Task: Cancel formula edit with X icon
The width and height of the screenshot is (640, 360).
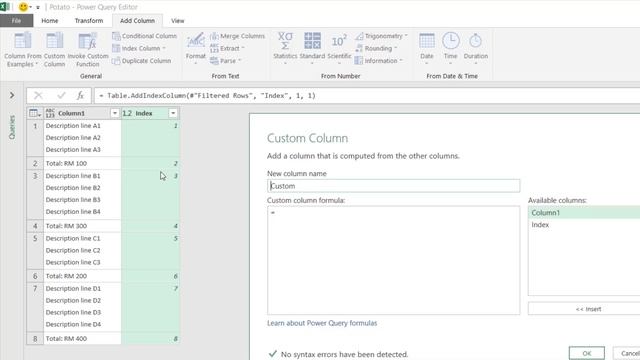Action: click(38, 96)
